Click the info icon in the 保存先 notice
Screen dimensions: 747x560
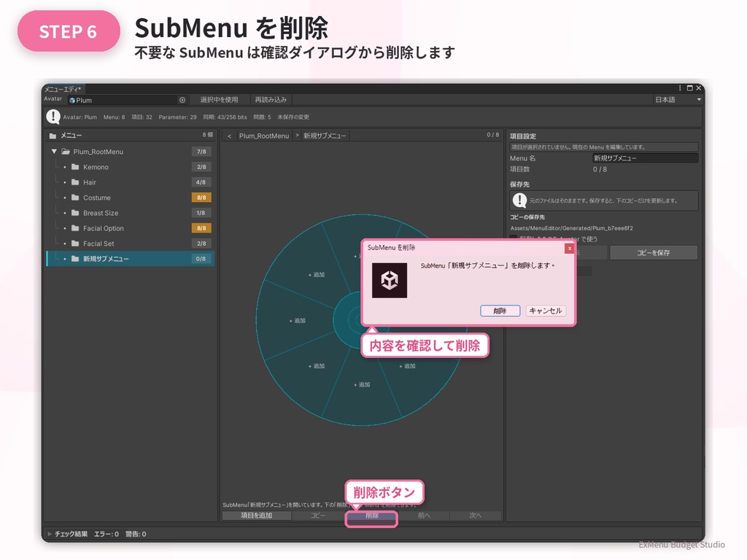(x=519, y=201)
